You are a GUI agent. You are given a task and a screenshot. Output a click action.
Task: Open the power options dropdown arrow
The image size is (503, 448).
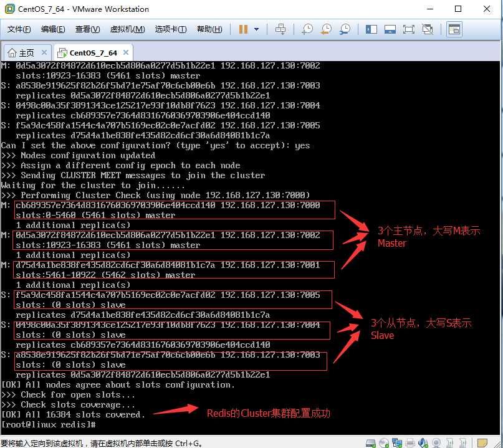(x=256, y=29)
